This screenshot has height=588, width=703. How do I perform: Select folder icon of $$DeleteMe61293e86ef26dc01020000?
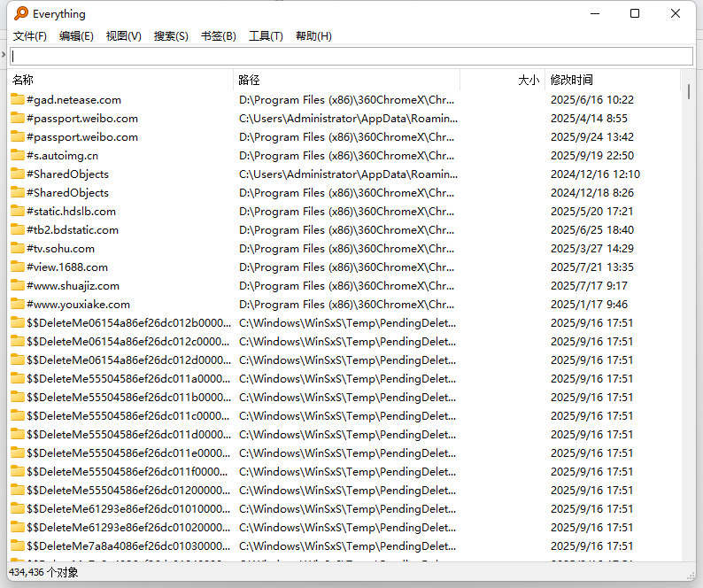18,528
